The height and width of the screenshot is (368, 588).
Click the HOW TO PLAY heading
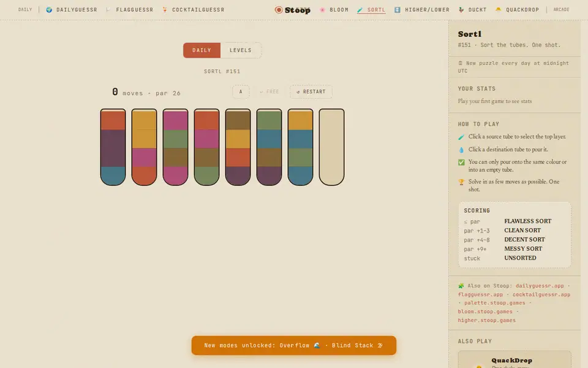pyautogui.click(x=478, y=124)
